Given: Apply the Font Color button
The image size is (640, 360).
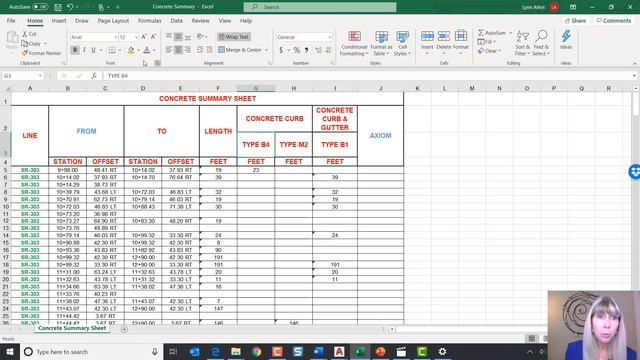Looking at the screenshot, I should (x=147, y=50).
